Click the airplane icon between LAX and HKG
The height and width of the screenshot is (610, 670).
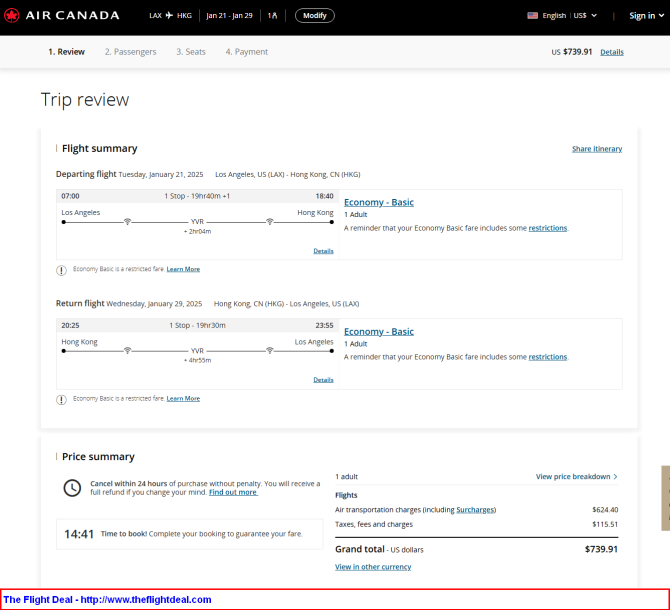pos(169,15)
